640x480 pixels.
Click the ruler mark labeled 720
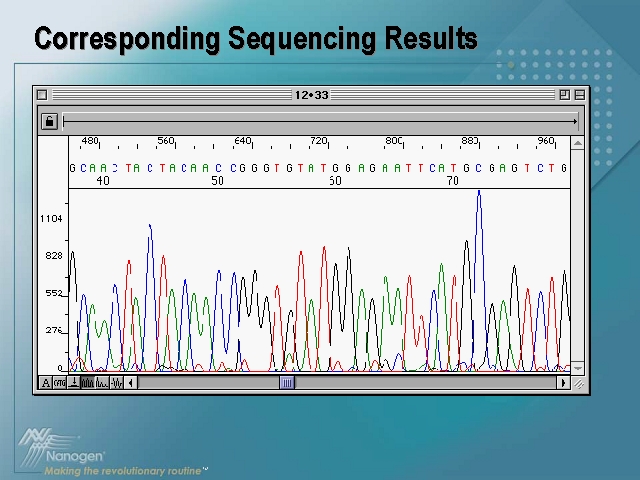coord(318,141)
